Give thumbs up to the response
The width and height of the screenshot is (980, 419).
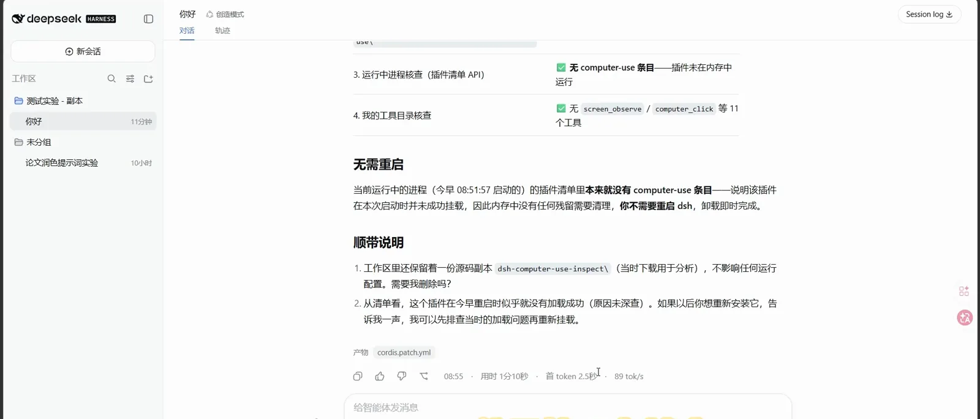(x=380, y=376)
